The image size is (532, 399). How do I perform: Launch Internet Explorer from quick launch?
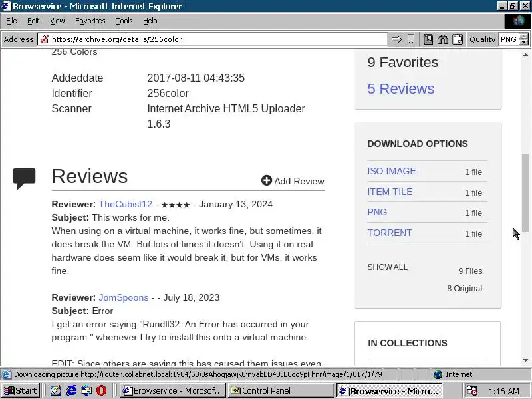[x=71, y=390]
